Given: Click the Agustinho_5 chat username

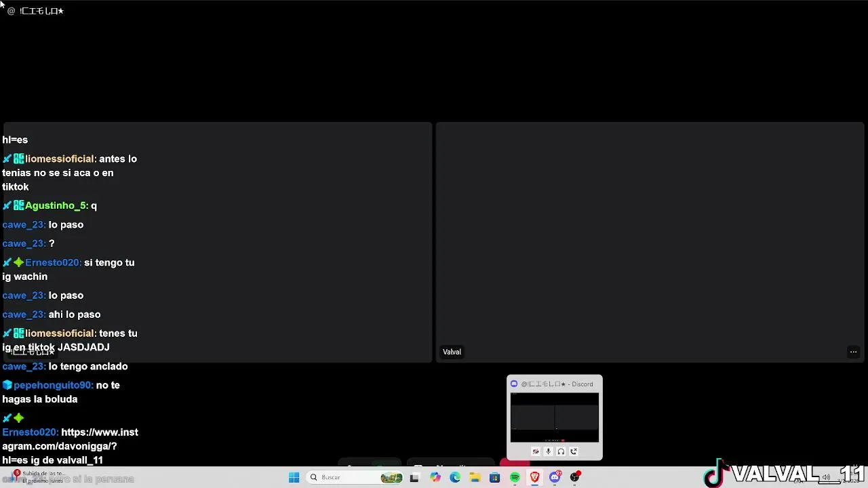Looking at the screenshot, I should (56, 205).
